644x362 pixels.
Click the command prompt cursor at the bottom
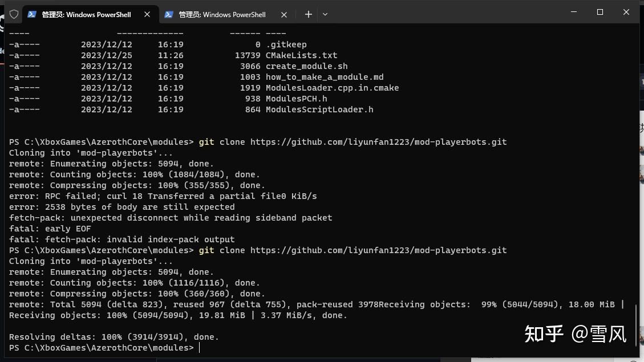click(200, 348)
